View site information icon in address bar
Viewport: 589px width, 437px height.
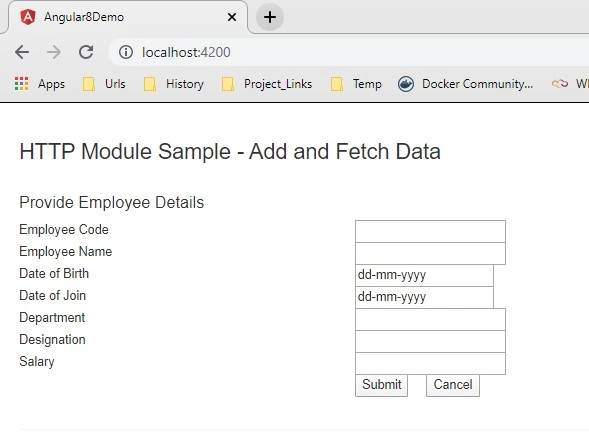coord(126,52)
